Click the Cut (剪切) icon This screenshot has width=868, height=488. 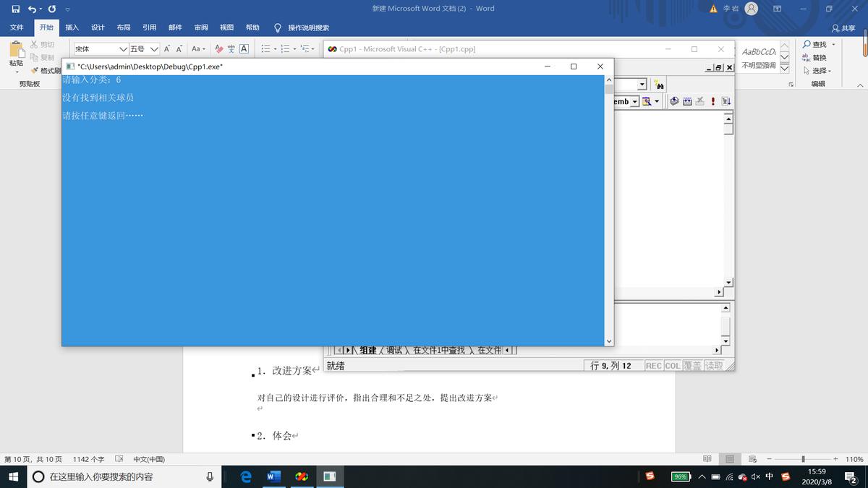pyautogui.click(x=33, y=45)
